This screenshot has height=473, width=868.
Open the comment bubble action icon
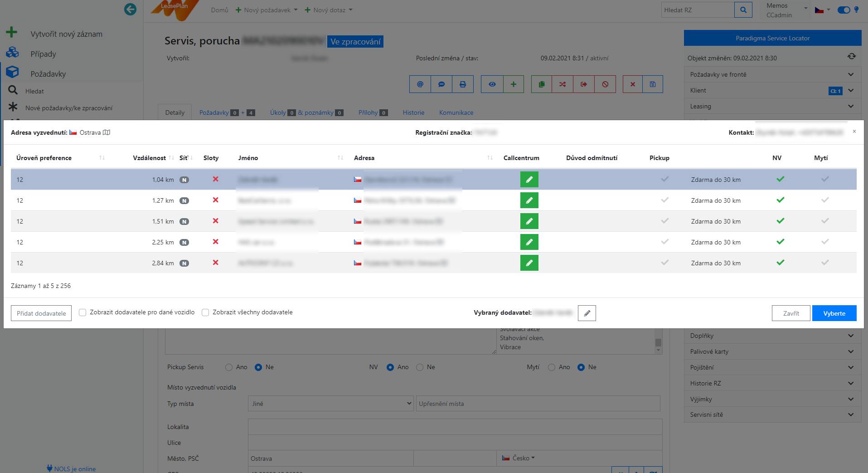click(441, 84)
